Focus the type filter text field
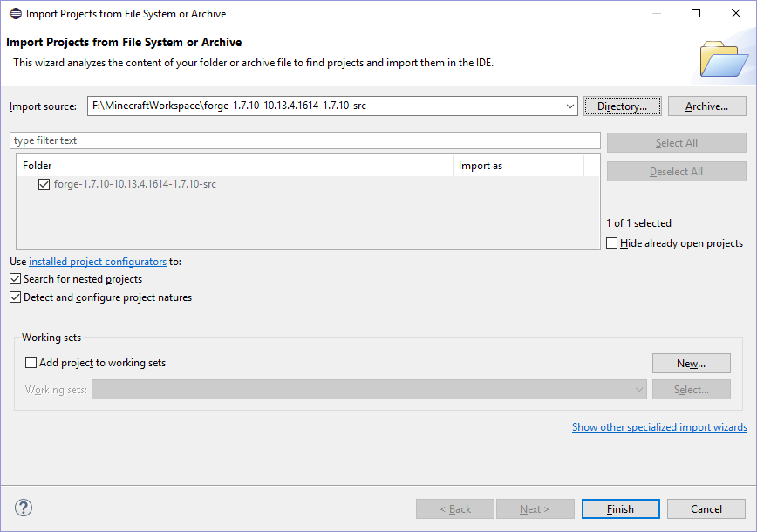Screen dimensions: 757x532 coord(305,140)
